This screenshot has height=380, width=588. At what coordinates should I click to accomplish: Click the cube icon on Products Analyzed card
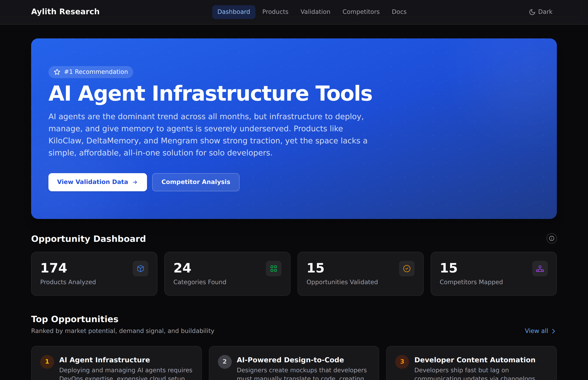[140, 268]
